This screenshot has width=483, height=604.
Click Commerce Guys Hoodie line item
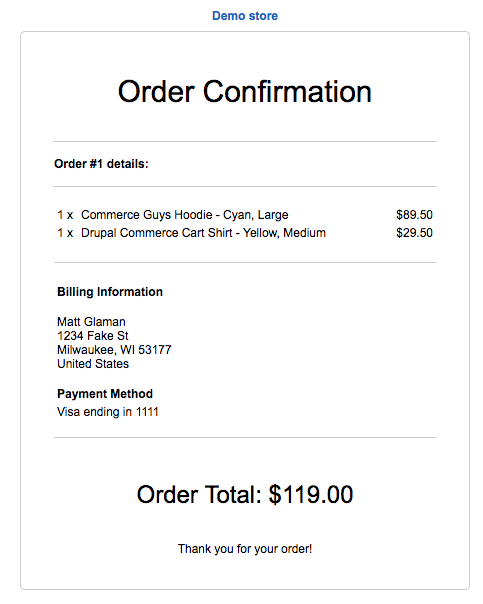click(184, 215)
